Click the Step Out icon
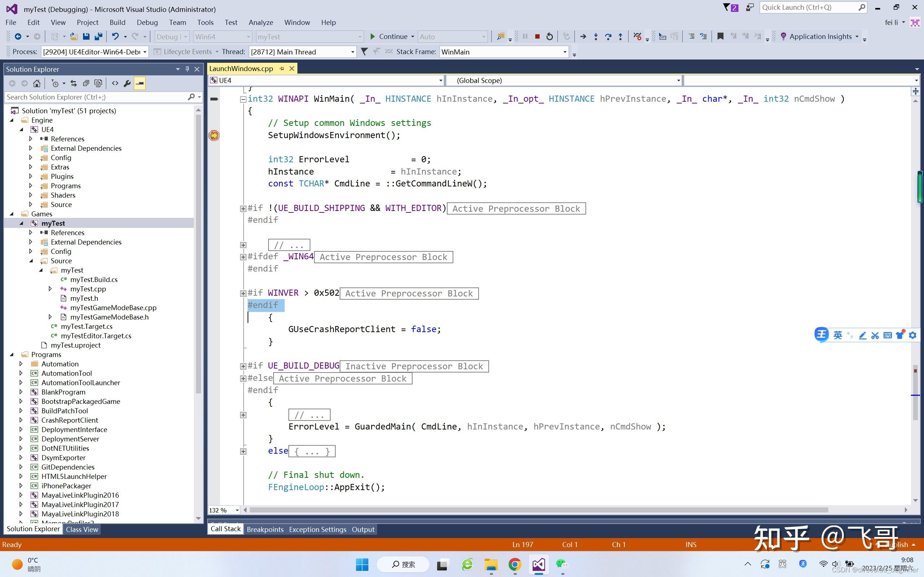The height and width of the screenshot is (577, 924). click(x=620, y=37)
